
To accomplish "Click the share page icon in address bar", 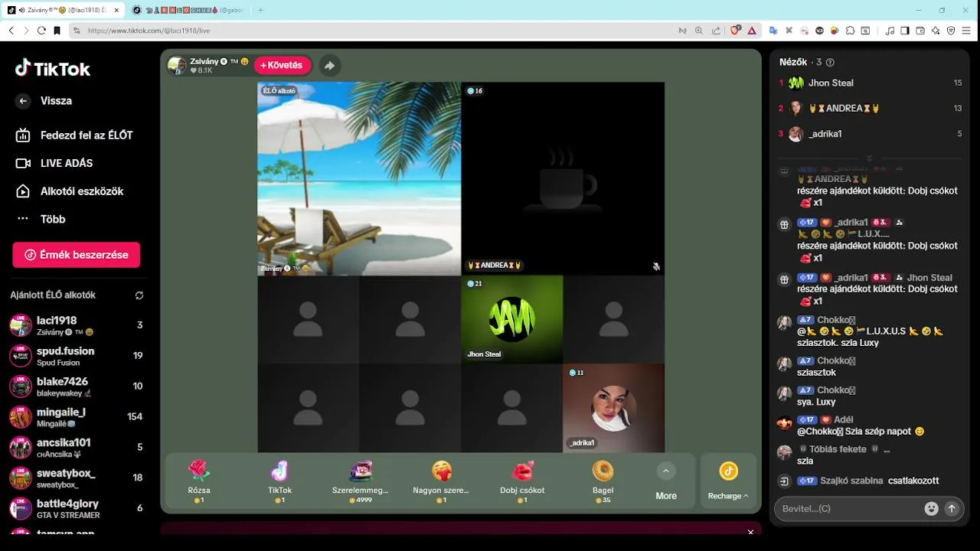I will pos(716,31).
